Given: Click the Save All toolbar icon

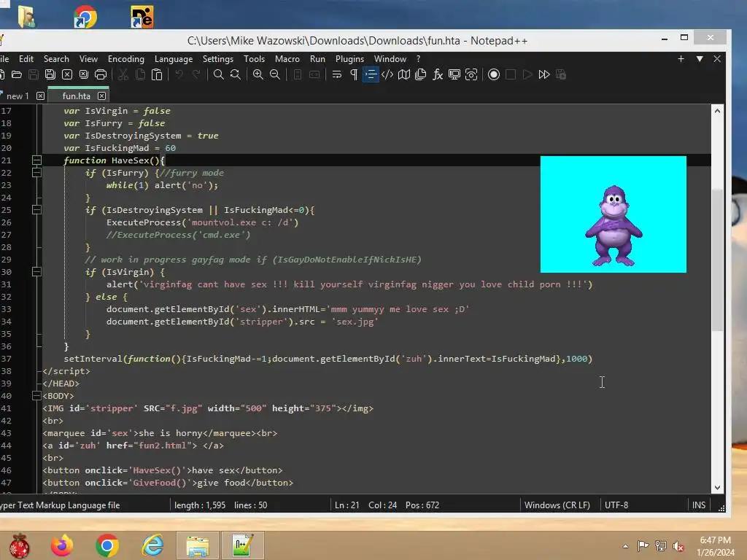Looking at the screenshot, I should coord(50,74).
